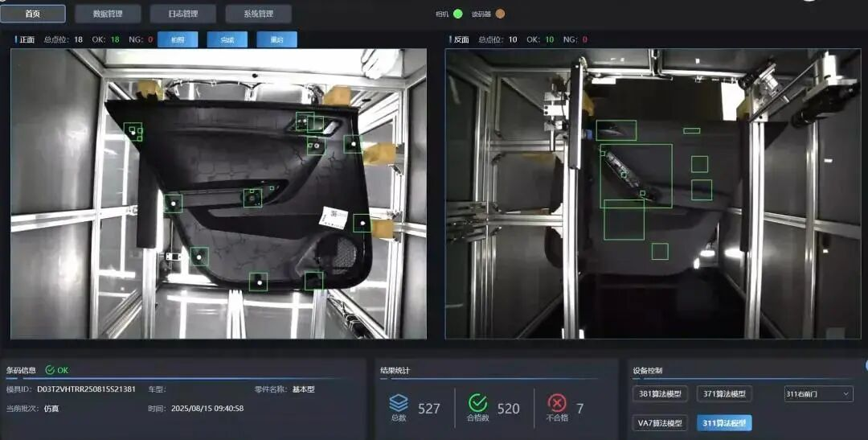This screenshot has width=868, height=440.
Task: Select the VA7算法模型 option
Action: point(660,423)
